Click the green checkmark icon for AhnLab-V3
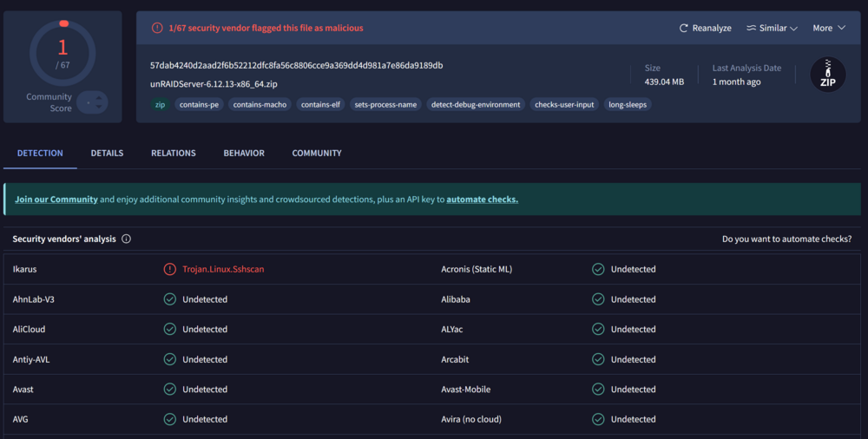Screen dimensions: 868x439 (169, 299)
